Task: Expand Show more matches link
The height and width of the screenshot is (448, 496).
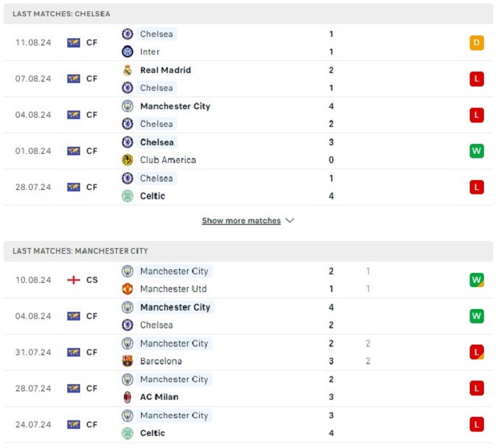Action: pyautogui.click(x=241, y=220)
